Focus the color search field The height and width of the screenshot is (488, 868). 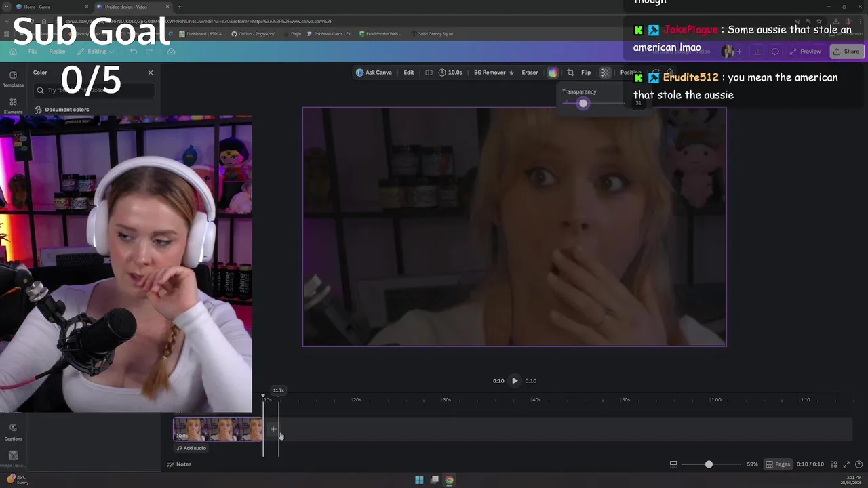(94, 90)
